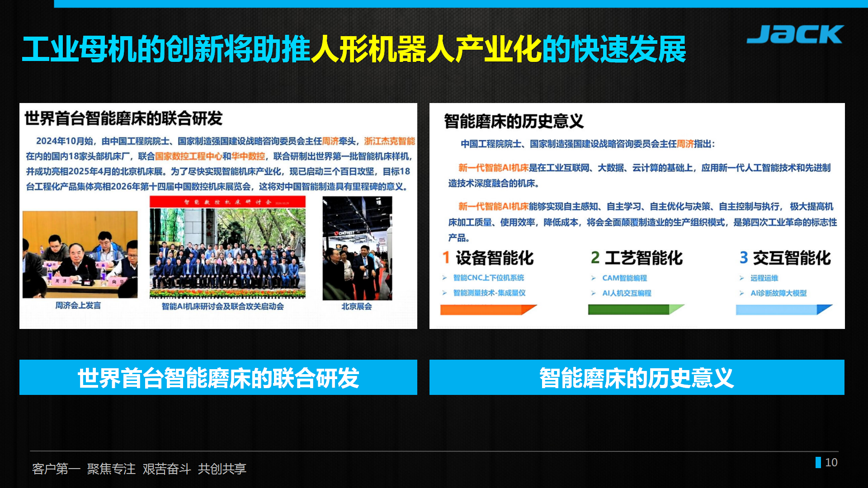
Task: Click the footer slogan 艰苦奋斗
Action: tap(167, 469)
